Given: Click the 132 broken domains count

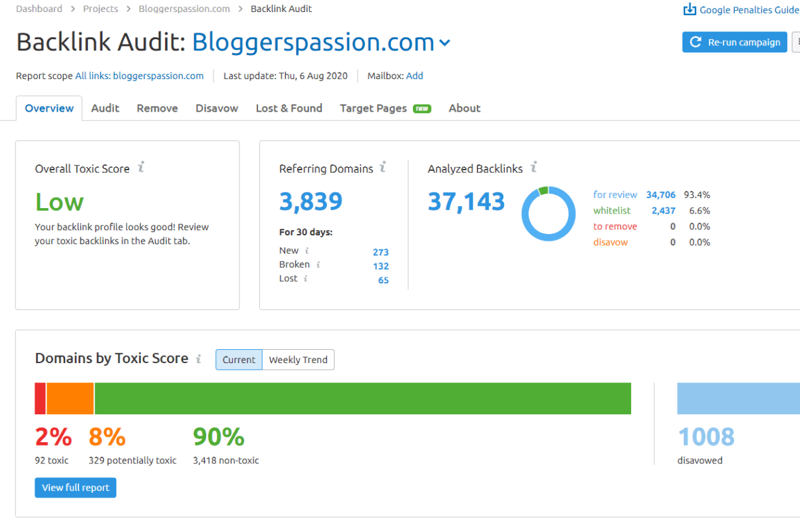Looking at the screenshot, I should [381, 266].
